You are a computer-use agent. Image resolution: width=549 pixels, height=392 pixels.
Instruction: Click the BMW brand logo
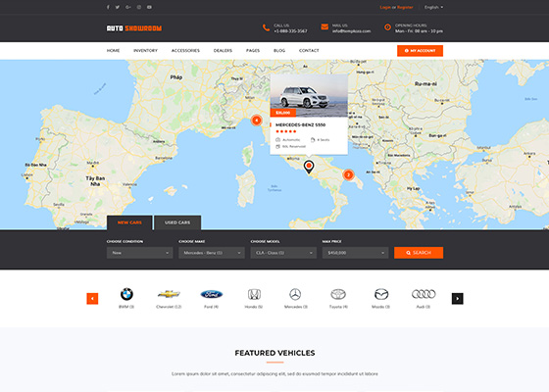[x=126, y=294]
